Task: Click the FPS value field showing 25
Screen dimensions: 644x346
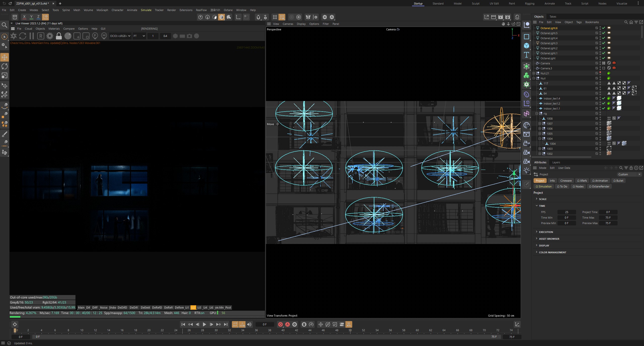Action: 567,212
